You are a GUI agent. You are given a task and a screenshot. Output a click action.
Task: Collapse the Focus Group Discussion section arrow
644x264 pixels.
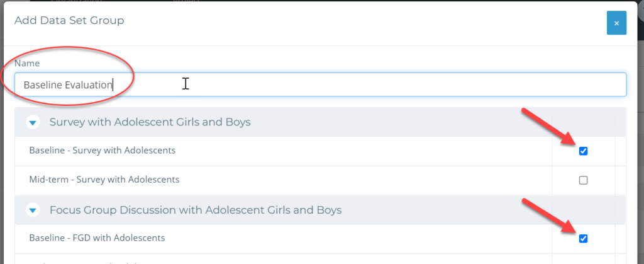[33, 210]
